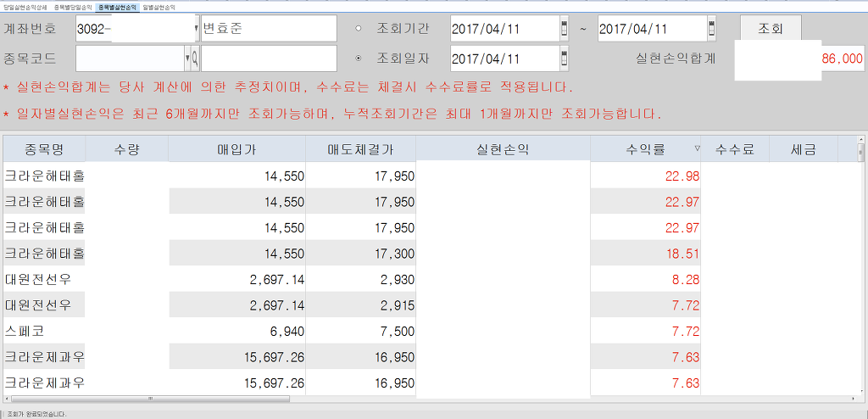Click the 매도체결가 cell showing 2,930

pos(360,279)
